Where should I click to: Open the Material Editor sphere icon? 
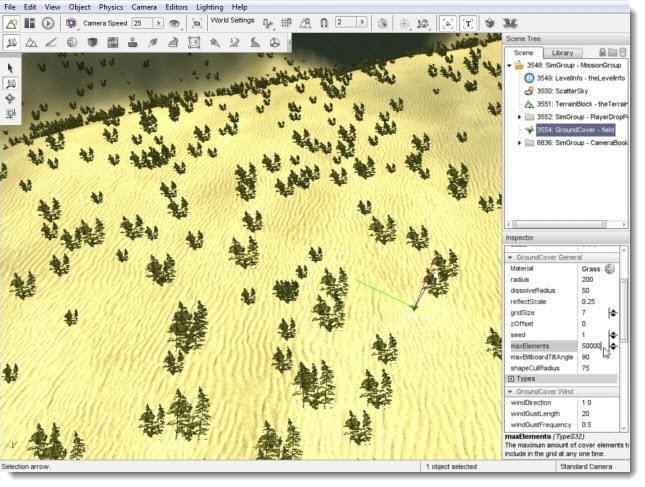coord(72,42)
